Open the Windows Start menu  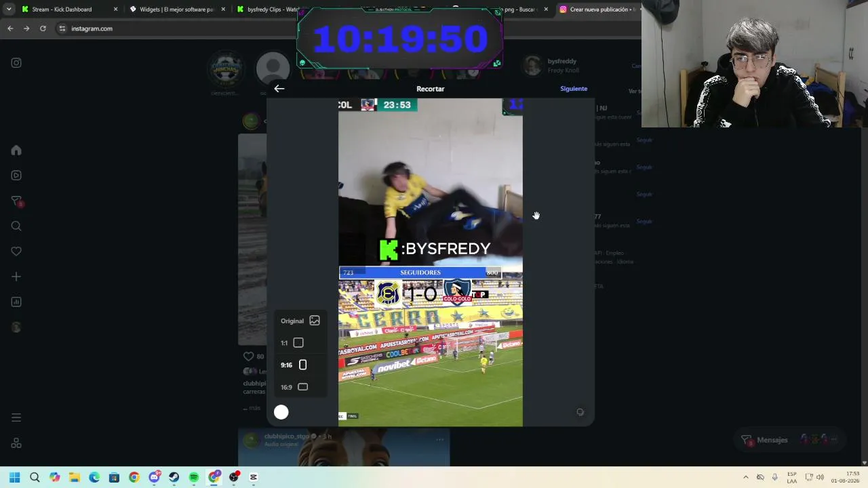tap(15, 477)
